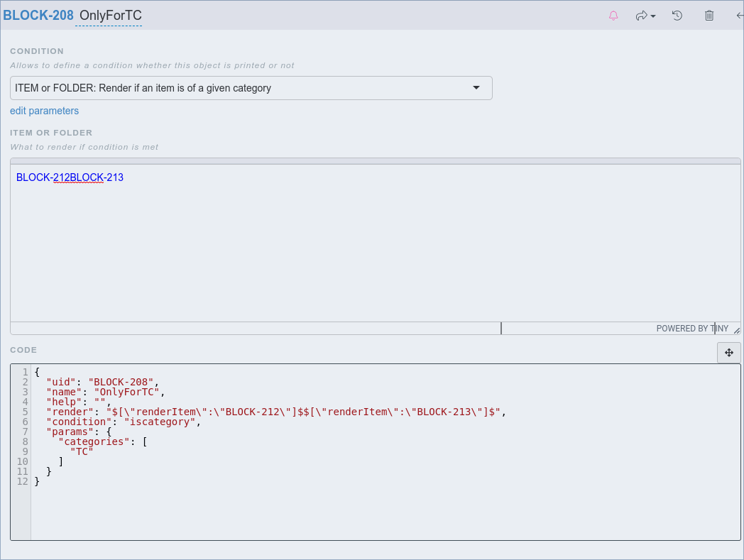Click the "TC" category value in code
The width and height of the screenshot is (744, 560).
coord(82,451)
